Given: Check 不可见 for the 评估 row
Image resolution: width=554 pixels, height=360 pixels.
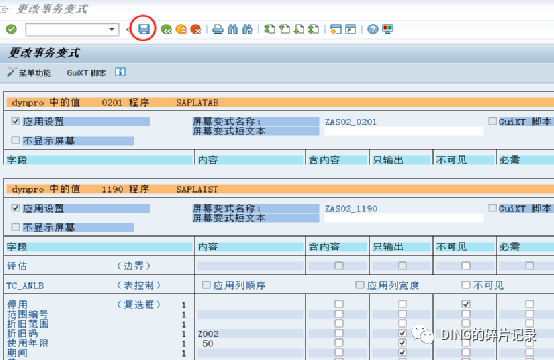Looking at the screenshot, I should click(x=466, y=265).
